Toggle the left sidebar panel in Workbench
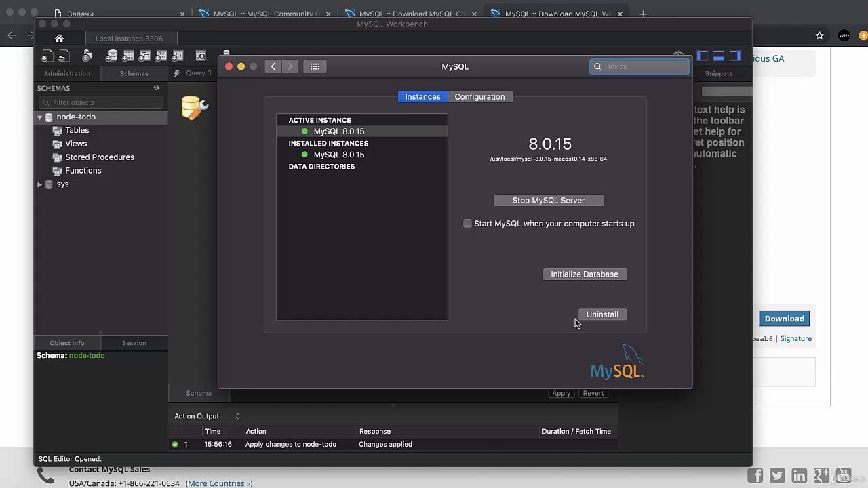The width and height of the screenshot is (868, 488). click(703, 56)
